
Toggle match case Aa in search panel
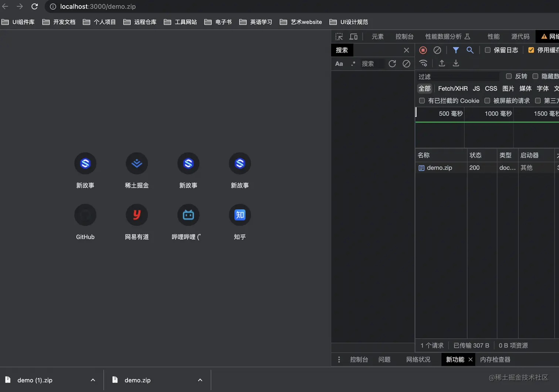339,64
